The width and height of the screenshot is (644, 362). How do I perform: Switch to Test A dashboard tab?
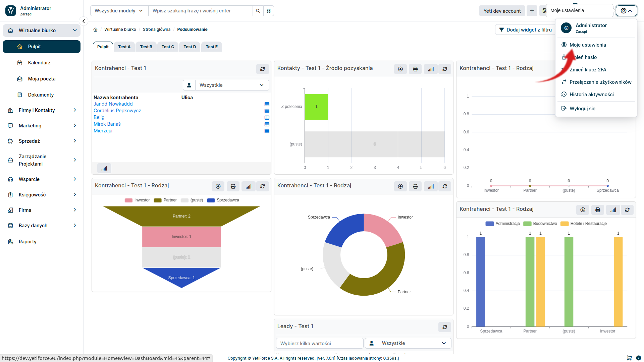pos(124,47)
